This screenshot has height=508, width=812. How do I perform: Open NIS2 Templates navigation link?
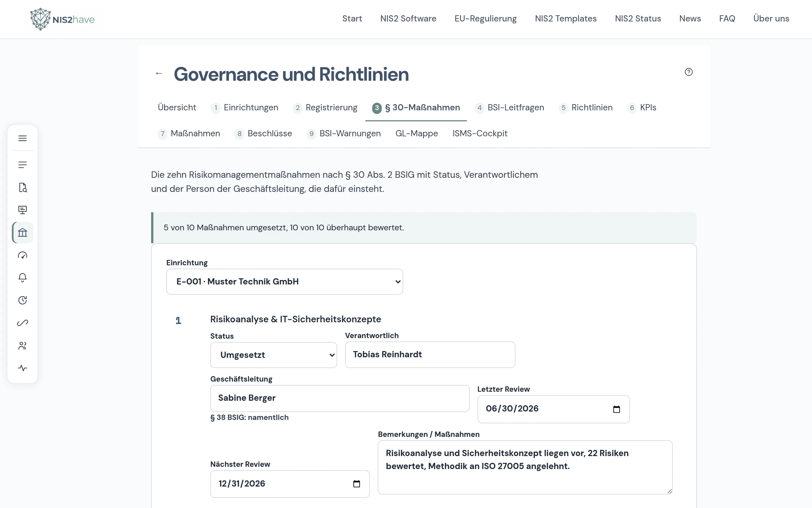566,18
